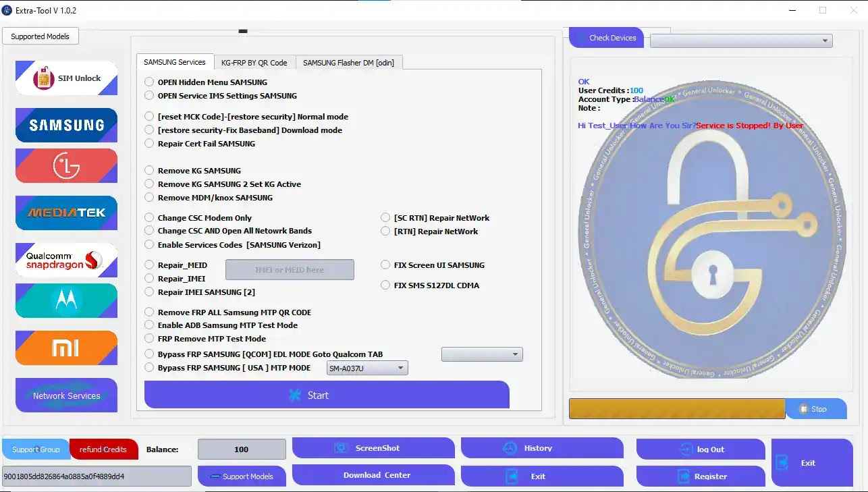Click the refund Credits button
The image size is (868, 492).
[x=103, y=449]
